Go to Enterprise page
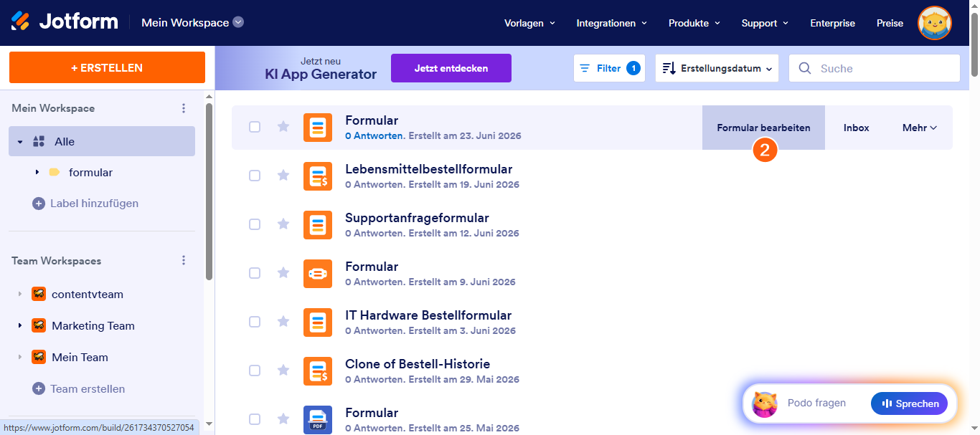This screenshot has width=980, height=435. click(x=832, y=23)
